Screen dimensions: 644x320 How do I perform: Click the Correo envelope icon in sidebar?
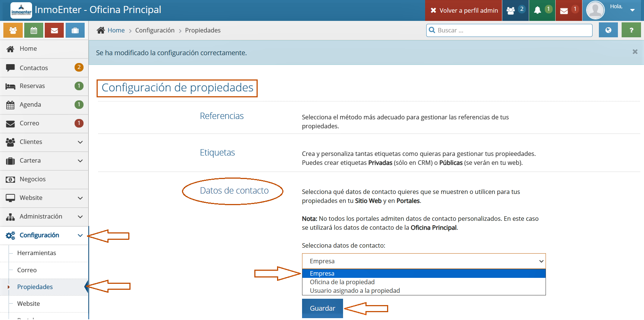10,123
